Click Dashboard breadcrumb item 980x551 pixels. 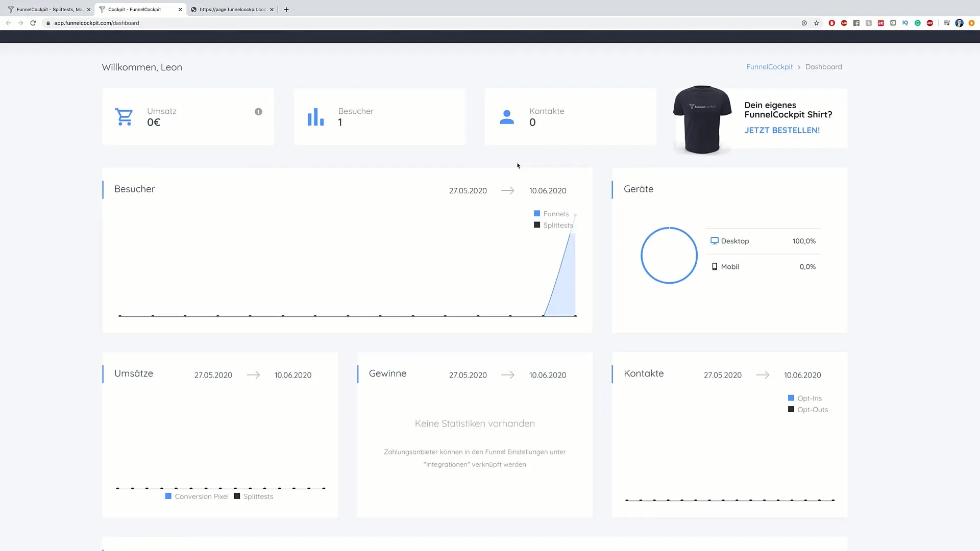pos(824,67)
